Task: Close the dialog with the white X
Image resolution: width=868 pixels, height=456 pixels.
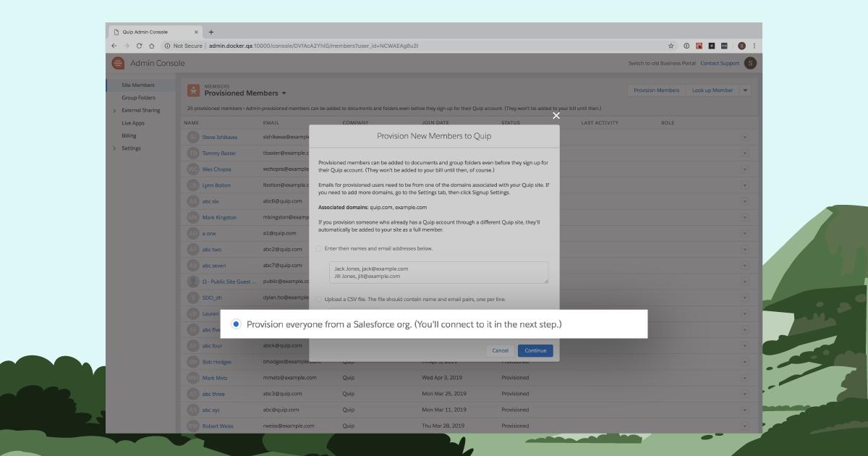Action: click(x=556, y=115)
